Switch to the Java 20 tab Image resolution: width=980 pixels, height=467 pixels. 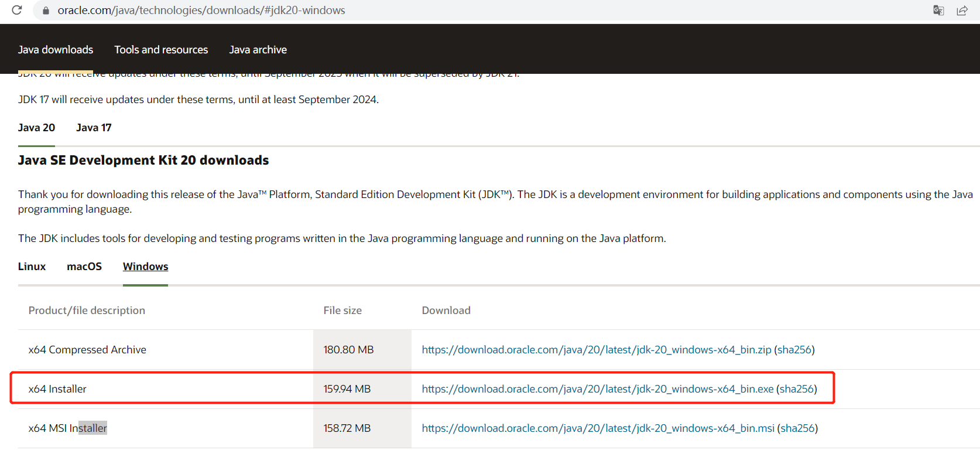[x=36, y=128]
